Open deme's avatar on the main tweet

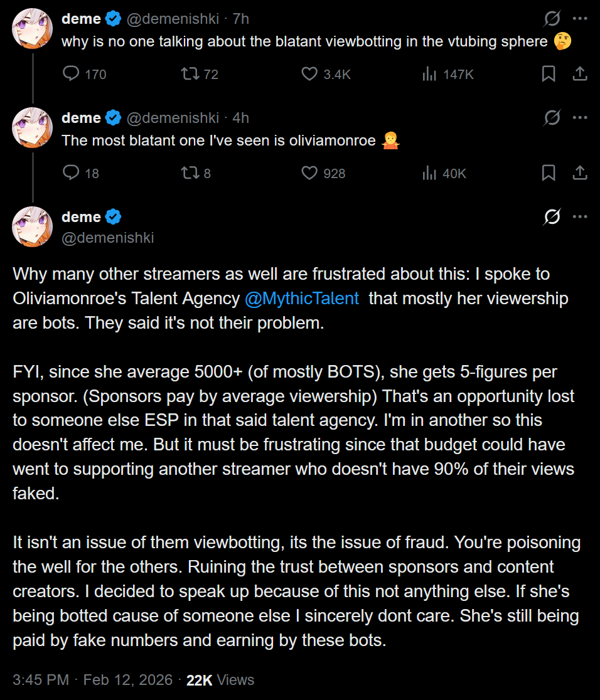[32, 227]
